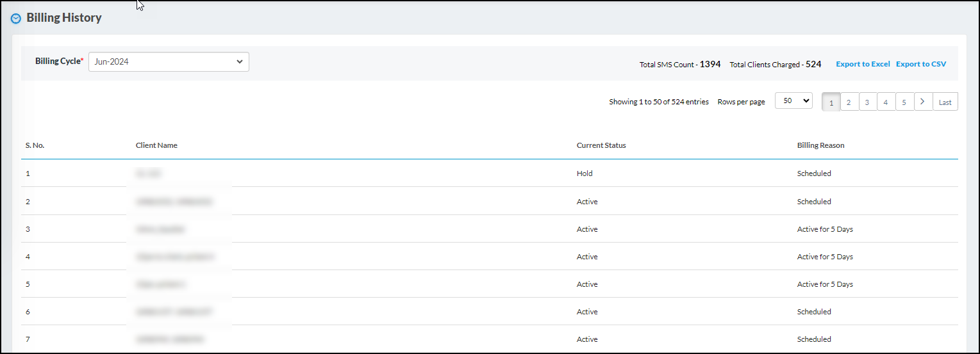
Task: Click the client name in row 3
Action: tap(160, 229)
